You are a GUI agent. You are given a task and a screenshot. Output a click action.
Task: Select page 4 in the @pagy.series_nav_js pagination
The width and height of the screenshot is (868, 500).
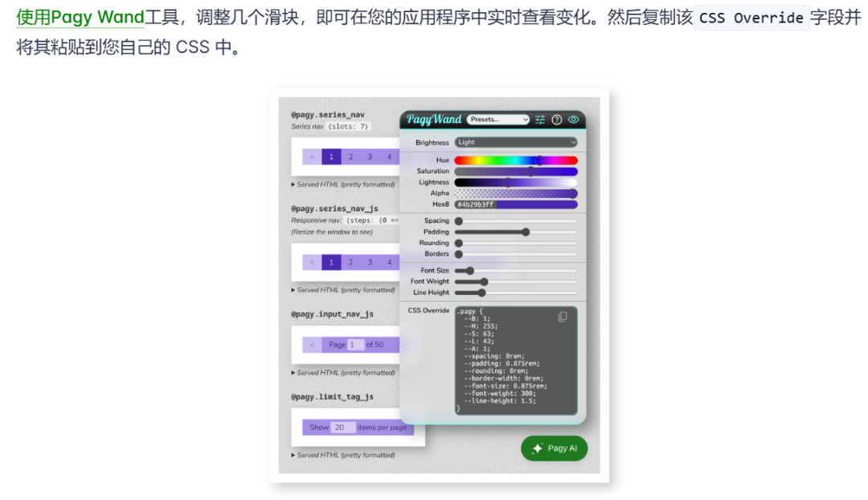click(x=389, y=262)
